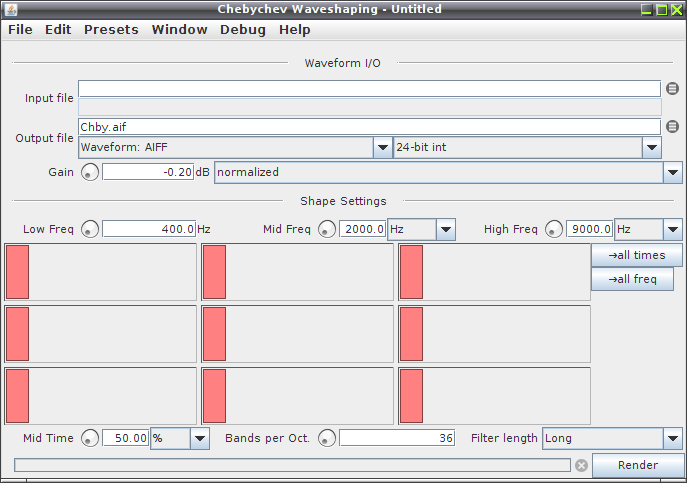Minimize the Chebychev Waveshaping window

tap(647, 10)
